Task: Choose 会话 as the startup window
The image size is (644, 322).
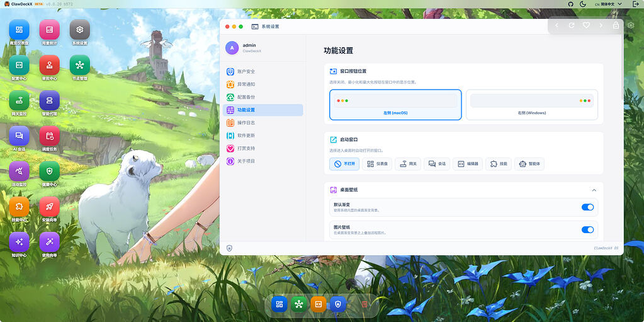Action: tap(437, 164)
